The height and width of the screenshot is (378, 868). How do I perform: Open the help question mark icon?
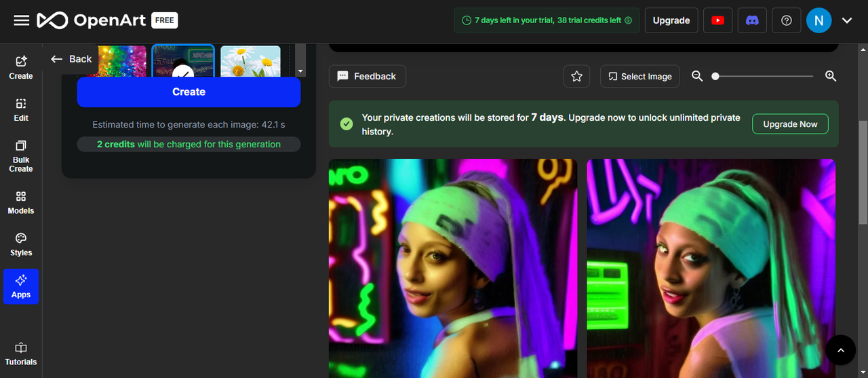coord(787,20)
